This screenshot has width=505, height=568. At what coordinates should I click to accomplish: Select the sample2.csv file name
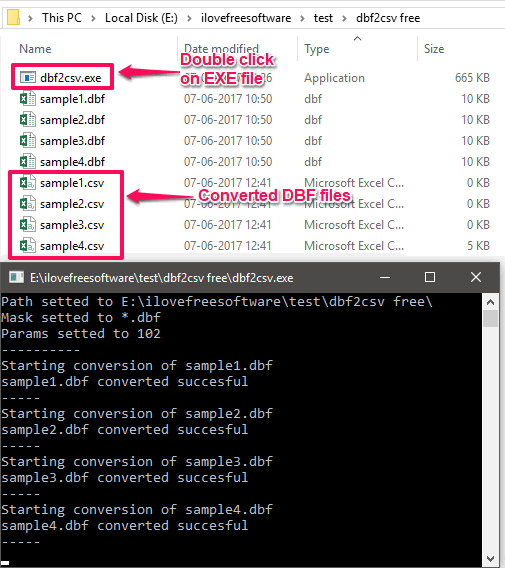point(72,204)
